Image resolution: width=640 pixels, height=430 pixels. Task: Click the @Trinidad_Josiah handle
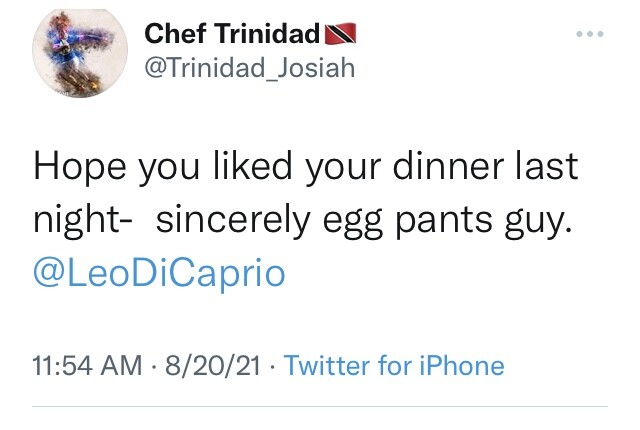tap(250, 68)
